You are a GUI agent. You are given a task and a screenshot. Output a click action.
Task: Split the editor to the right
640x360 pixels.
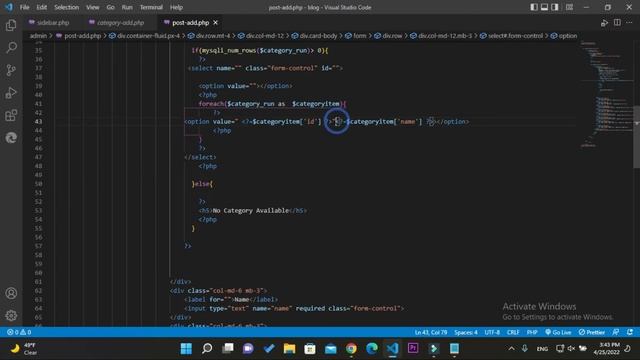click(x=617, y=23)
